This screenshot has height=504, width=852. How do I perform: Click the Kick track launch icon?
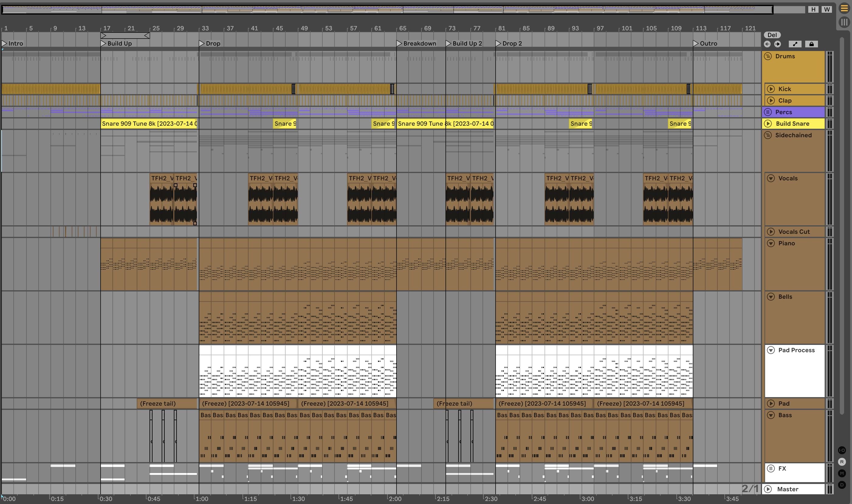click(771, 89)
